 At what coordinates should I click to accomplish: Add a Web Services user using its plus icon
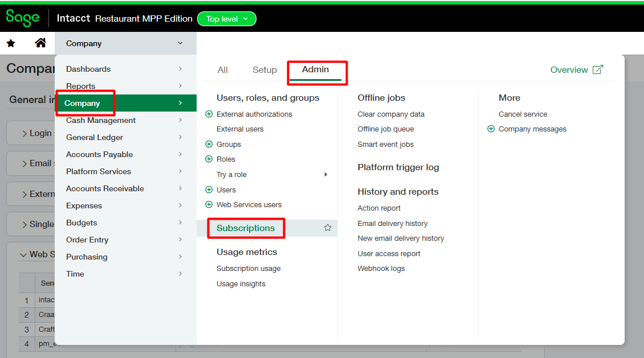coord(209,204)
